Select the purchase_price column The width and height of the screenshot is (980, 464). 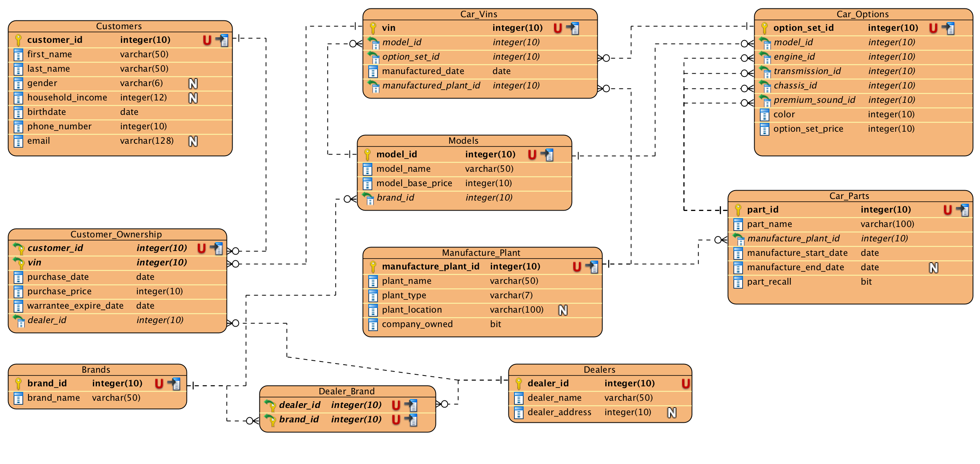click(117, 291)
